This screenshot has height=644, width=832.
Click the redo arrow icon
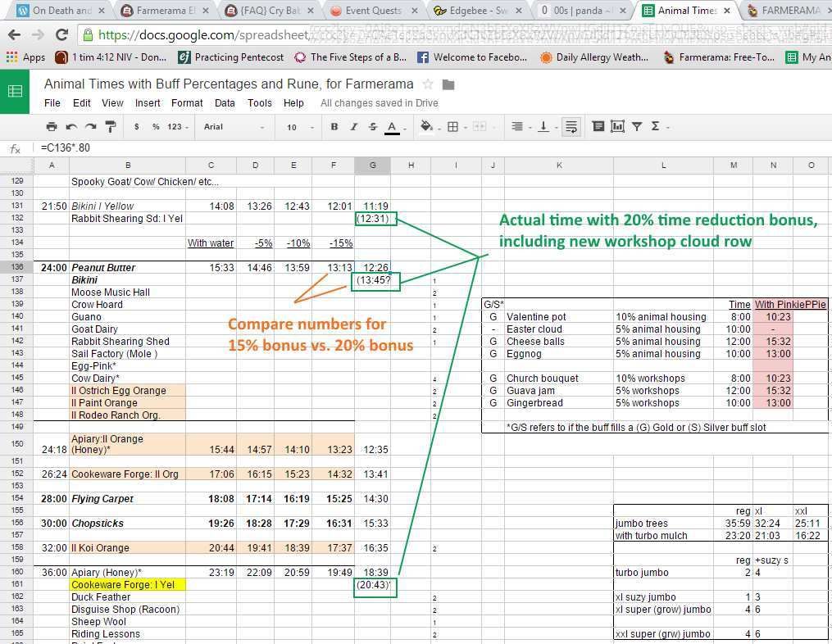click(90, 127)
